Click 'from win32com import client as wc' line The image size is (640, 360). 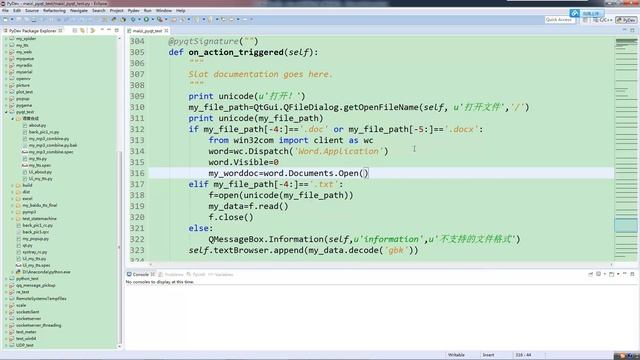[291, 140]
